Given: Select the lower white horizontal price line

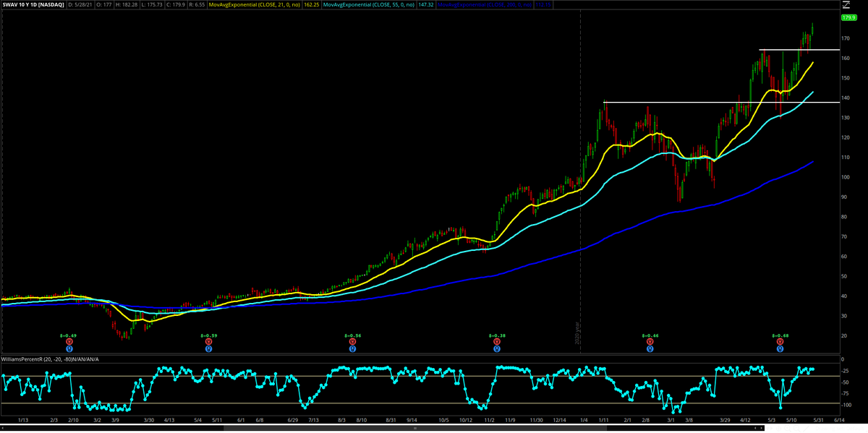Looking at the screenshot, I should tap(721, 102).
